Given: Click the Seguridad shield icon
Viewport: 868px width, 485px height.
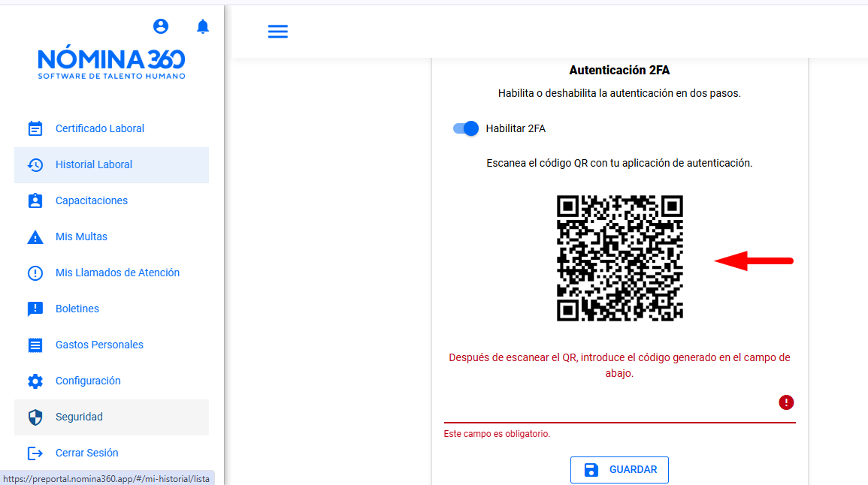Looking at the screenshot, I should [35, 417].
